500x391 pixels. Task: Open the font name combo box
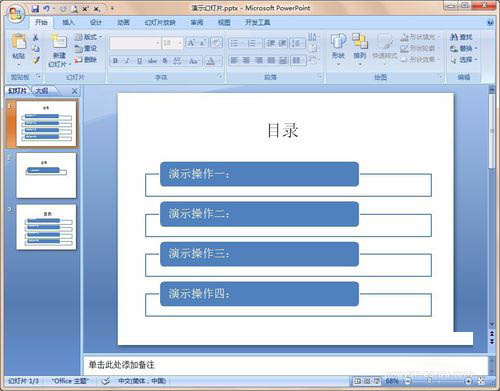pyautogui.click(x=135, y=43)
